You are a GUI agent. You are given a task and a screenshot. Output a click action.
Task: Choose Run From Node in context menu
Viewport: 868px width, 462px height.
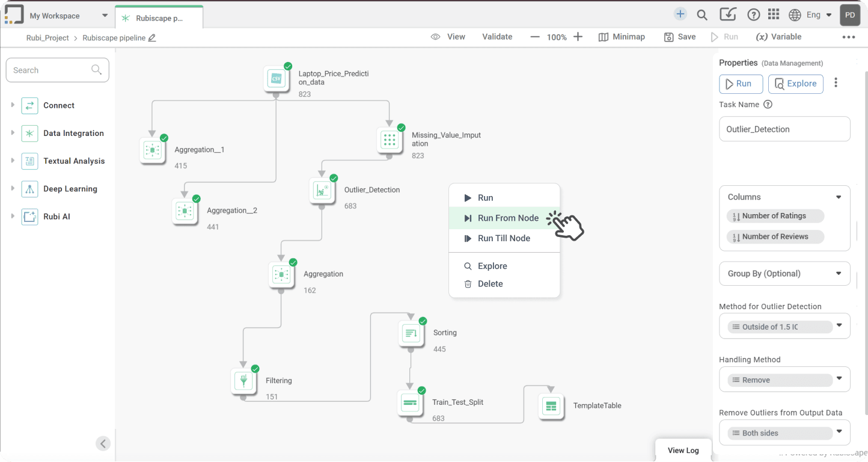coord(504,218)
